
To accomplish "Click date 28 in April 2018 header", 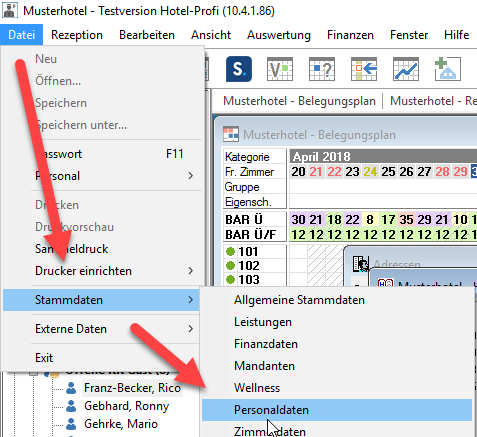I will pos(442,172).
